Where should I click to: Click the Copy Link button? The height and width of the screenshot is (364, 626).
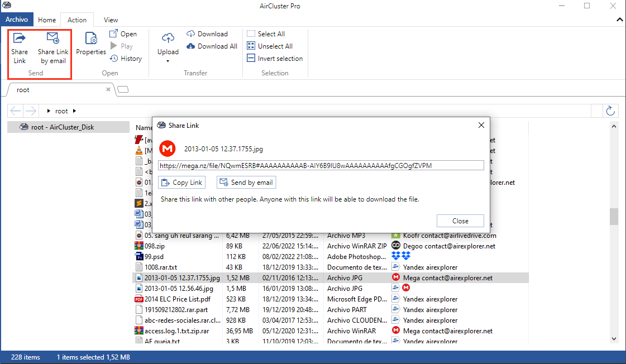181,182
